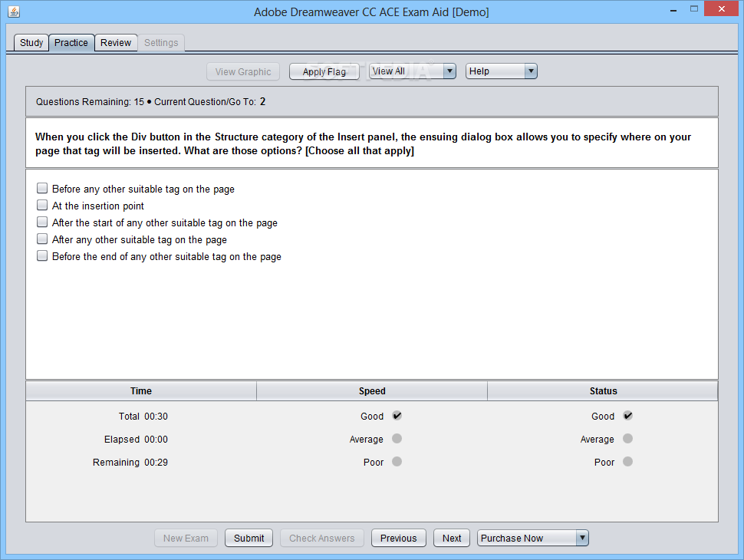Open the Review tab
Screen dimensions: 744x560
tap(116, 43)
